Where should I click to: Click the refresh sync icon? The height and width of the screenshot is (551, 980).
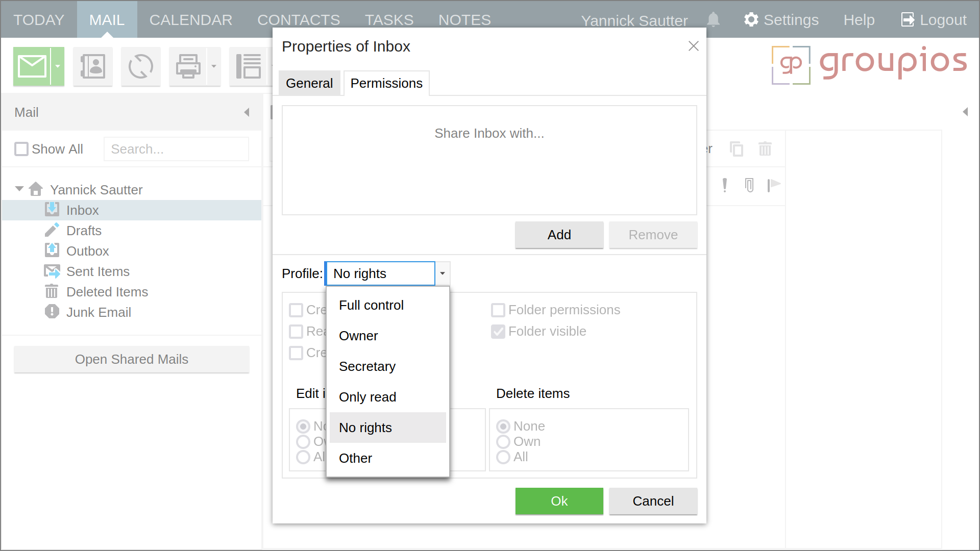pyautogui.click(x=140, y=66)
